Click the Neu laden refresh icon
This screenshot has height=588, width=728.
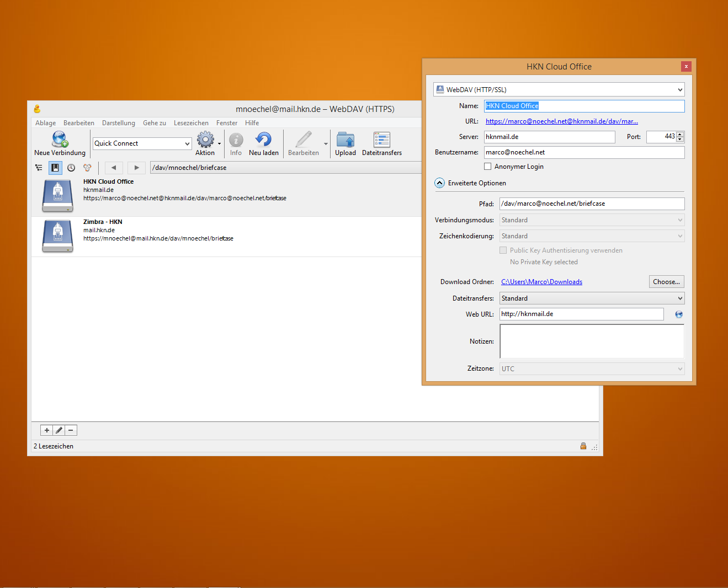263,140
